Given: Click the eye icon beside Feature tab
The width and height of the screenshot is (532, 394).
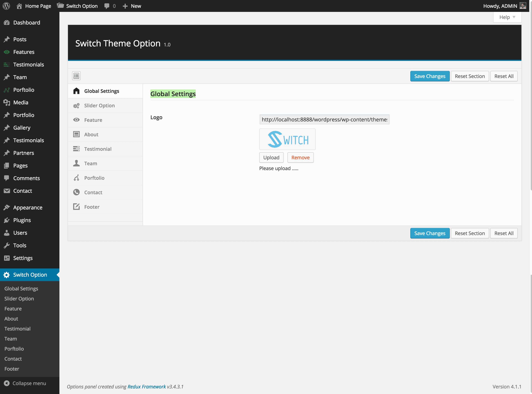Looking at the screenshot, I should (x=76, y=120).
